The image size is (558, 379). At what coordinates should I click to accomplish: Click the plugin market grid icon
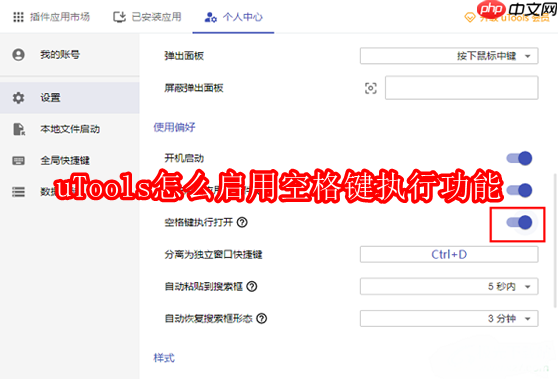pyautogui.click(x=18, y=17)
